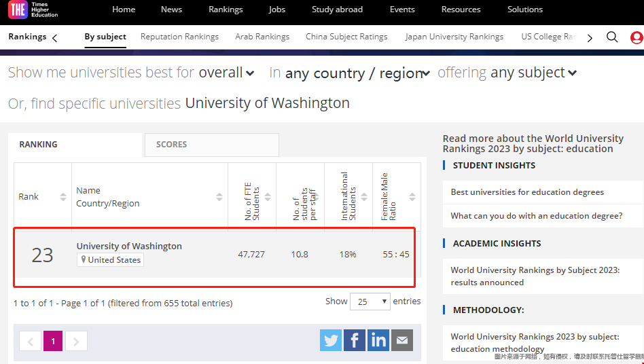Viewport: 644px width, 364px height.
Task: Sort by No. of students per staff header
Action: tap(304, 204)
